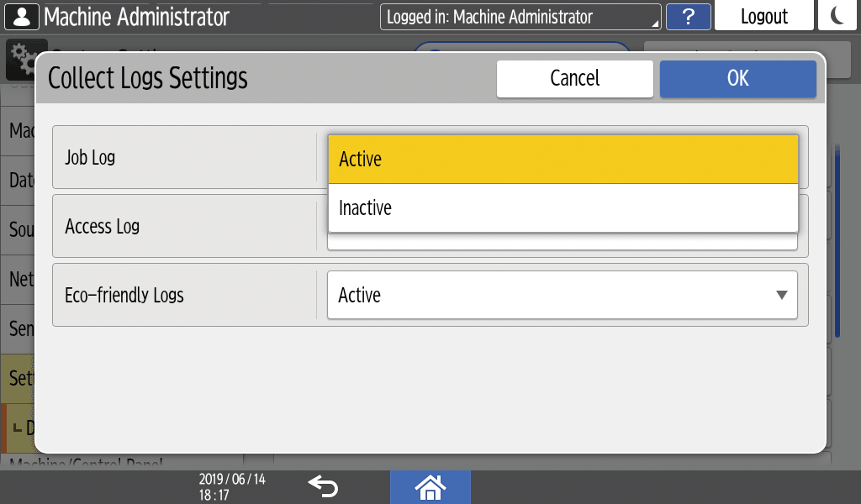Image resolution: width=861 pixels, height=504 pixels.
Task: Expand the Logged in: Machine Administrator dropdown
Action: click(x=520, y=17)
